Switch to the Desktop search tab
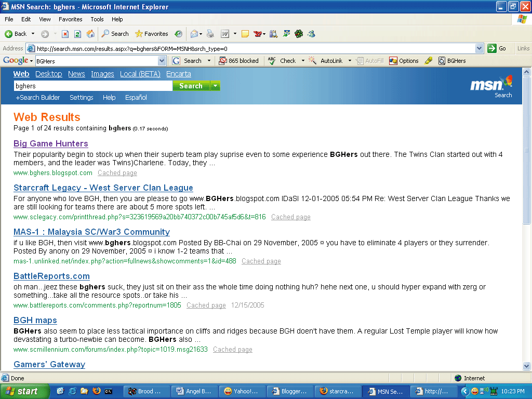This screenshot has height=399, width=532. (48, 74)
